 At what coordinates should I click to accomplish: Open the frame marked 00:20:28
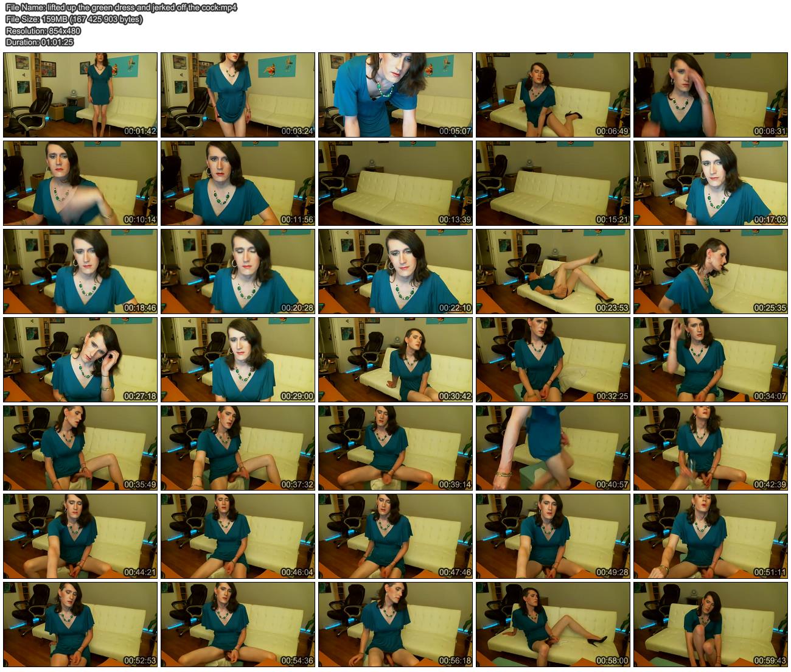point(237,271)
